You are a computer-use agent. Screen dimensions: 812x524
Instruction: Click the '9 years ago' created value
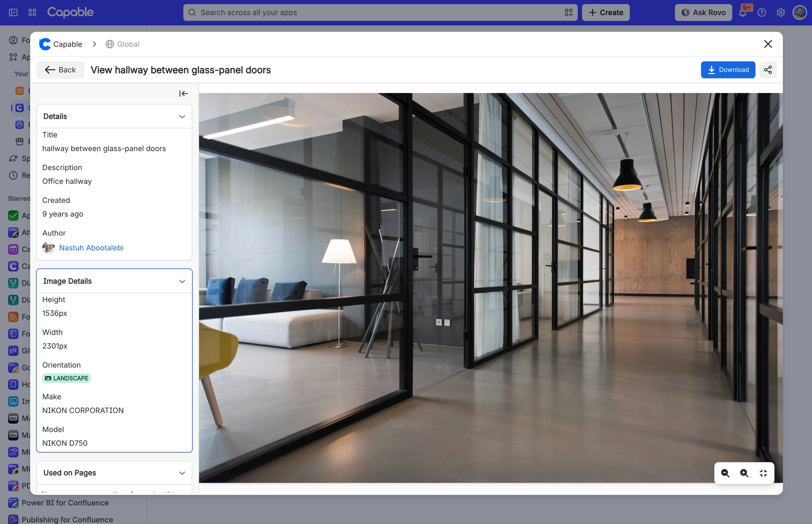63,214
